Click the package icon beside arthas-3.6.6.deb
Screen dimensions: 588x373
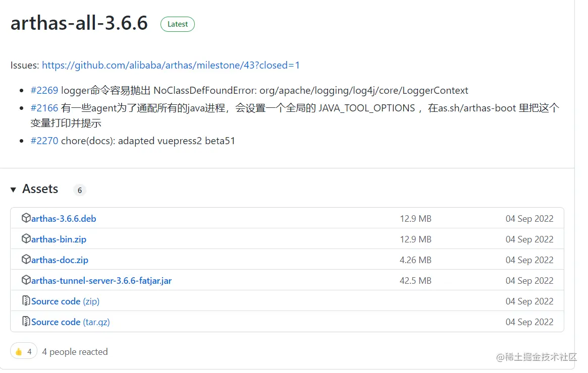[x=26, y=218]
